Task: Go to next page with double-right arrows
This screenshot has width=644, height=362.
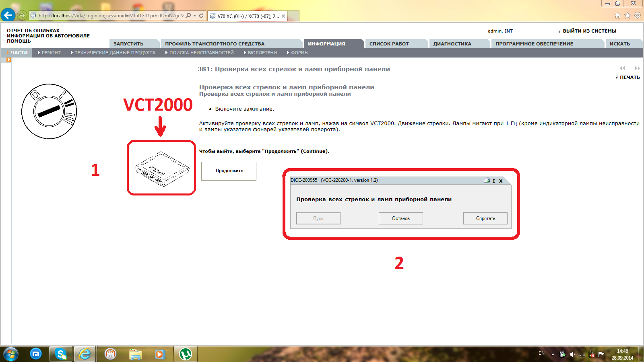Action: click(637, 68)
